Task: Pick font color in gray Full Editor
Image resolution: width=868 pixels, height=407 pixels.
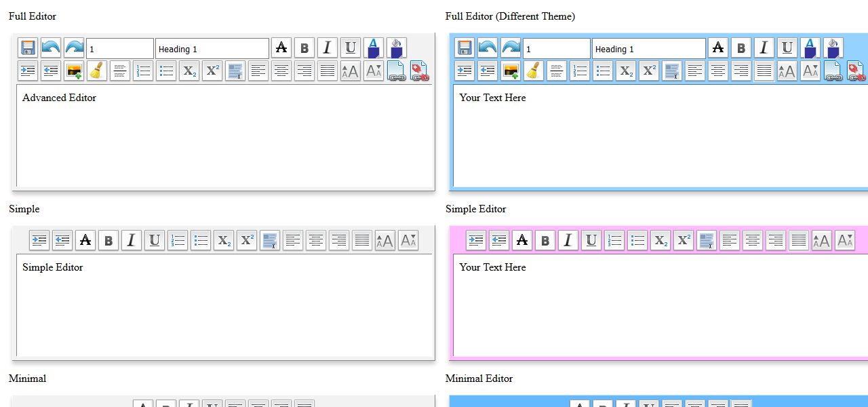Action: pos(374,48)
